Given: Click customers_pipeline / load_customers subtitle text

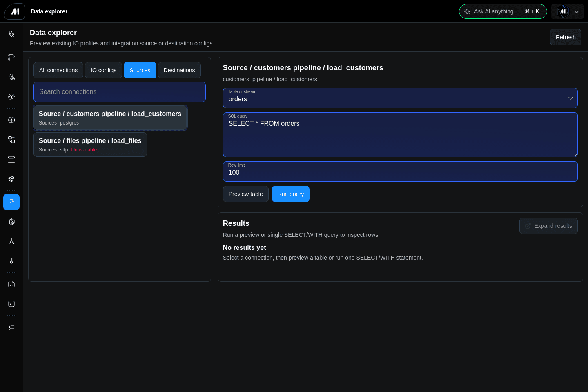Looking at the screenshot, I should [270, 79].
